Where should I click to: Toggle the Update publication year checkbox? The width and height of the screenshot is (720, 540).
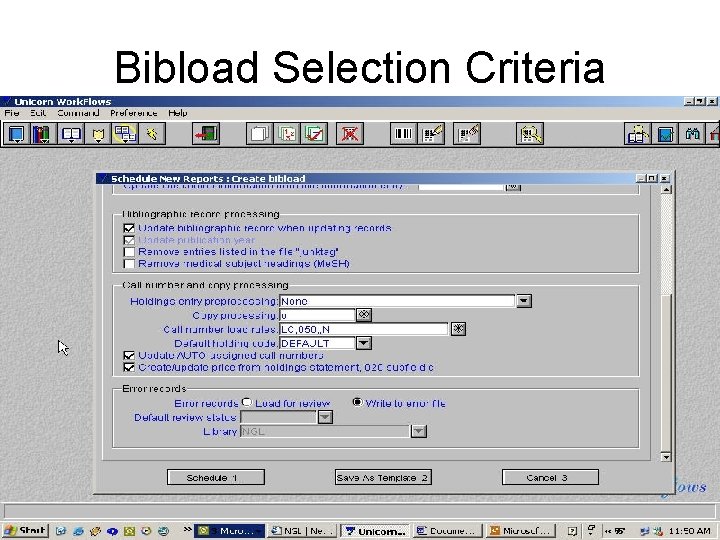129,240
